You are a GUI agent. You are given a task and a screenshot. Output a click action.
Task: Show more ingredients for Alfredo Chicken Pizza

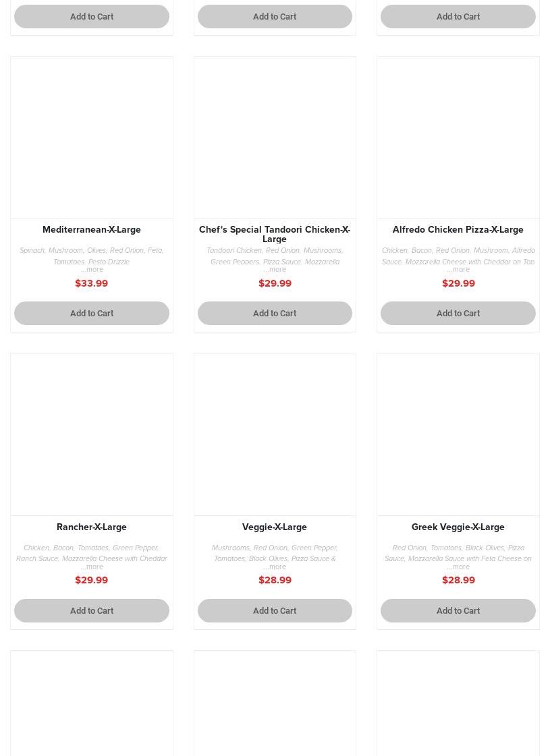pyautogui.click(x=458, y=270)
